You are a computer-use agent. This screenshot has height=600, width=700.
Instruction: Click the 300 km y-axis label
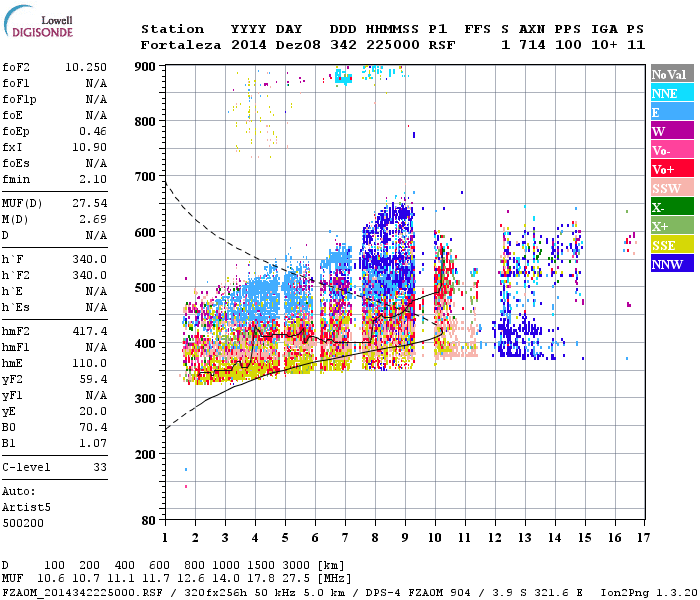[145, 399]
